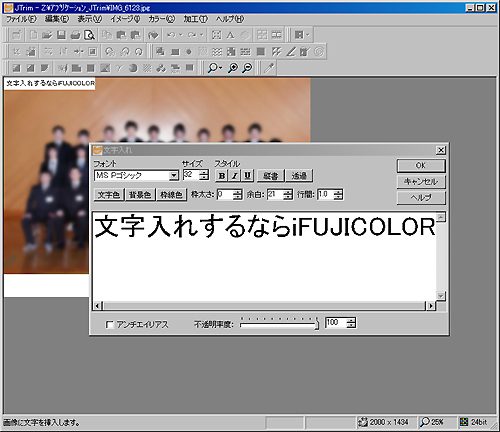Click inside the text entry area

click(x=264, y=256)
